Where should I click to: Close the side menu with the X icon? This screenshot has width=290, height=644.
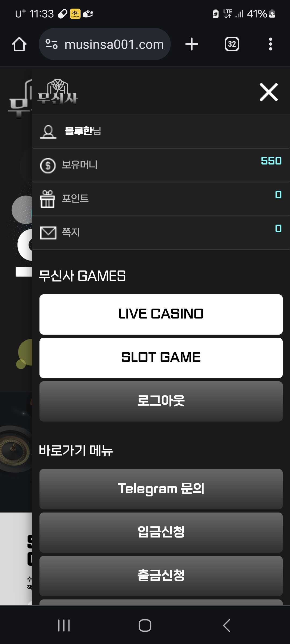(269, 92)
